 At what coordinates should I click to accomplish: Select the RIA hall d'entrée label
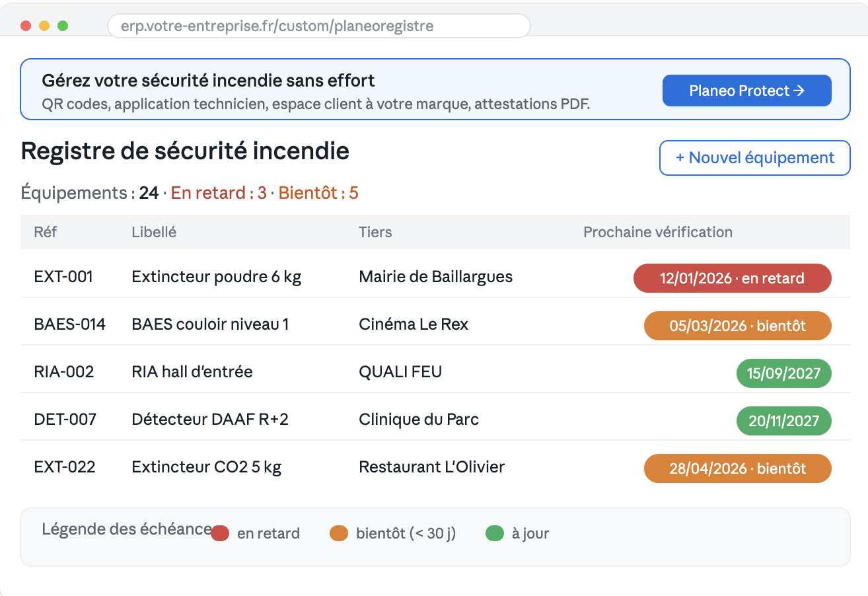(x=192, y=372)
